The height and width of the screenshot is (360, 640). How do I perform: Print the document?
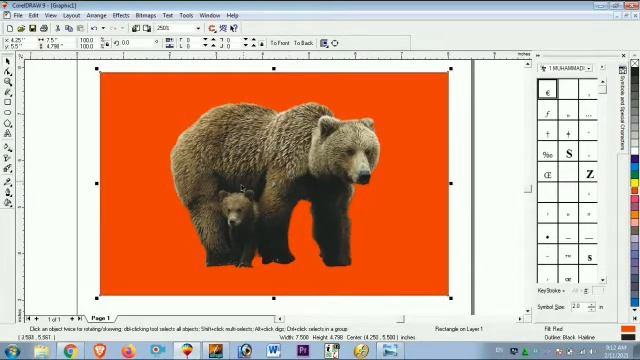(44, 28)
